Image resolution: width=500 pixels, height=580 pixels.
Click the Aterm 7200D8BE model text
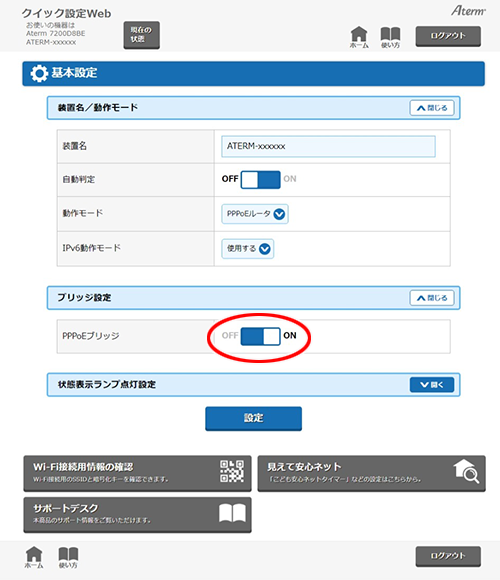(55, 33)
